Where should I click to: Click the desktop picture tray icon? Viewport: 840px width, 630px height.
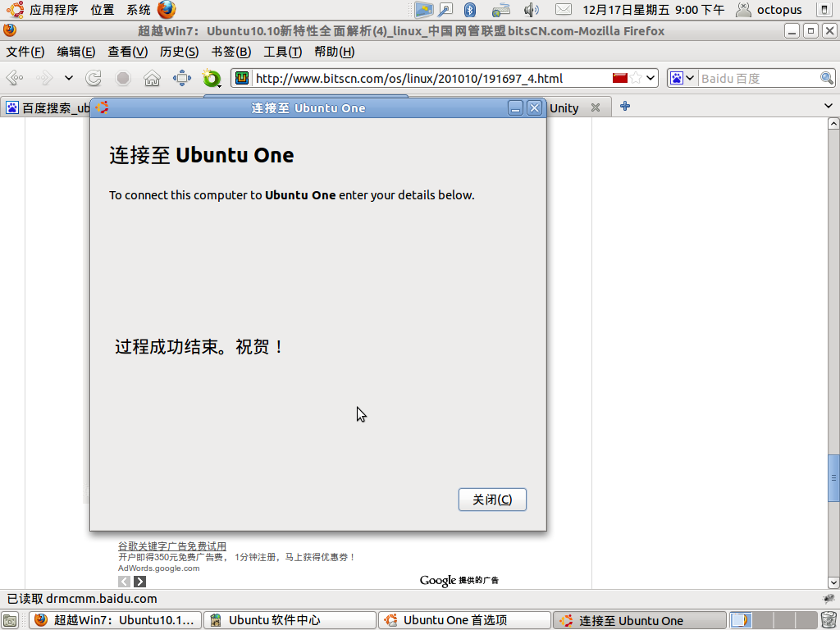click(424, 10)
